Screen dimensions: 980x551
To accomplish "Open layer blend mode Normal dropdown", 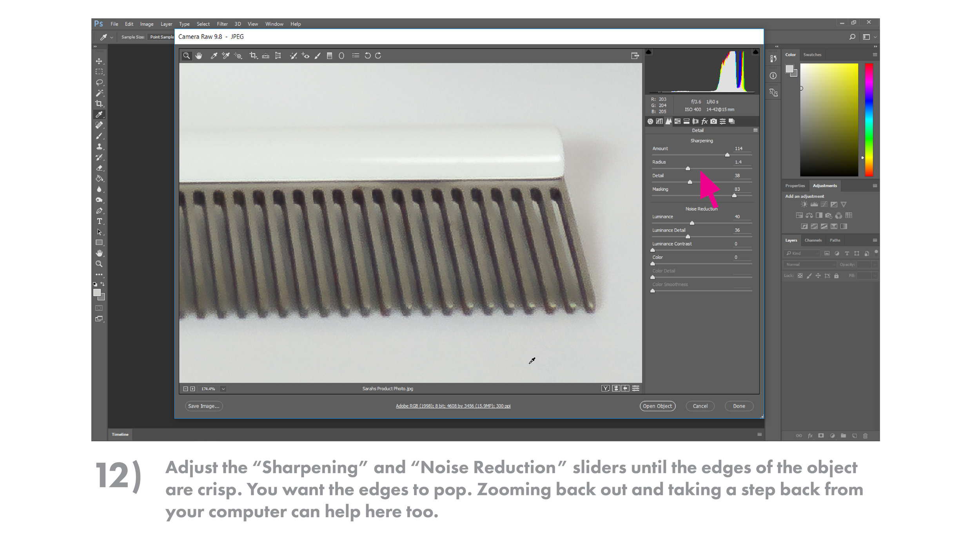I will (810, 265).
